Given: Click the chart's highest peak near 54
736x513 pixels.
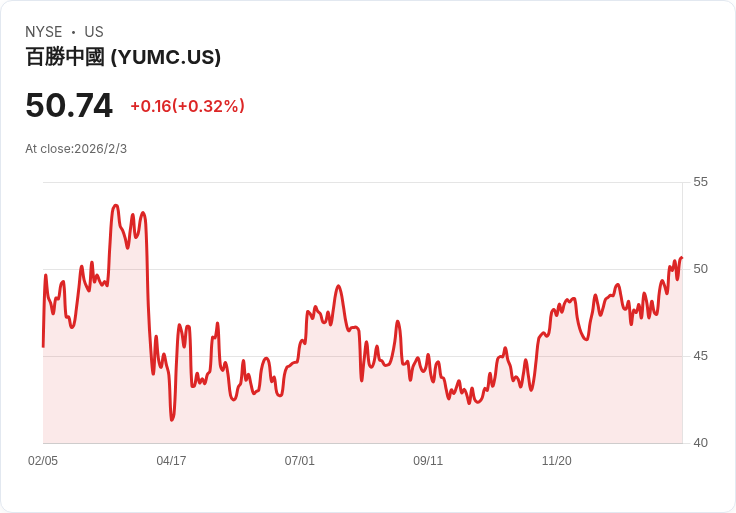Looking at the screenshot, I should [x=115, y=206].
